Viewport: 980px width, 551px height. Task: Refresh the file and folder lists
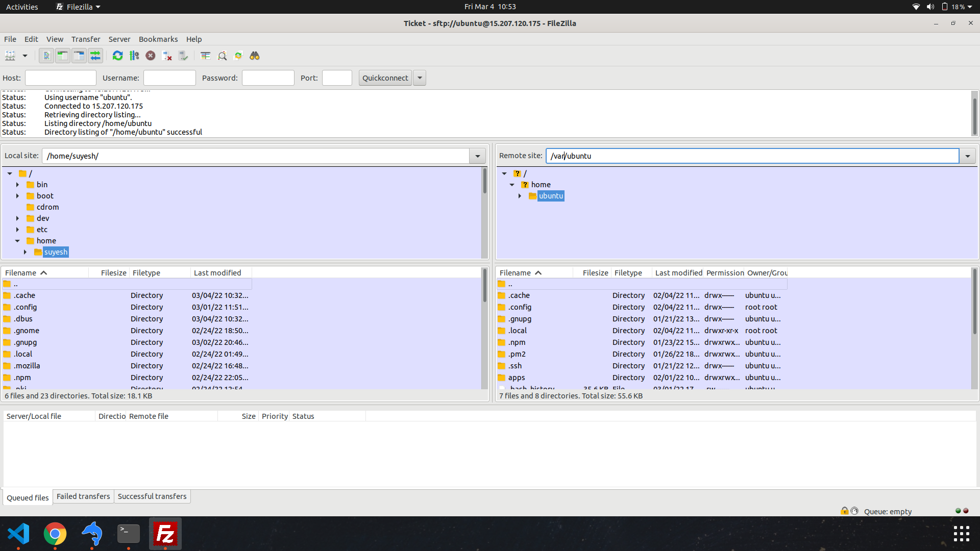118,56
